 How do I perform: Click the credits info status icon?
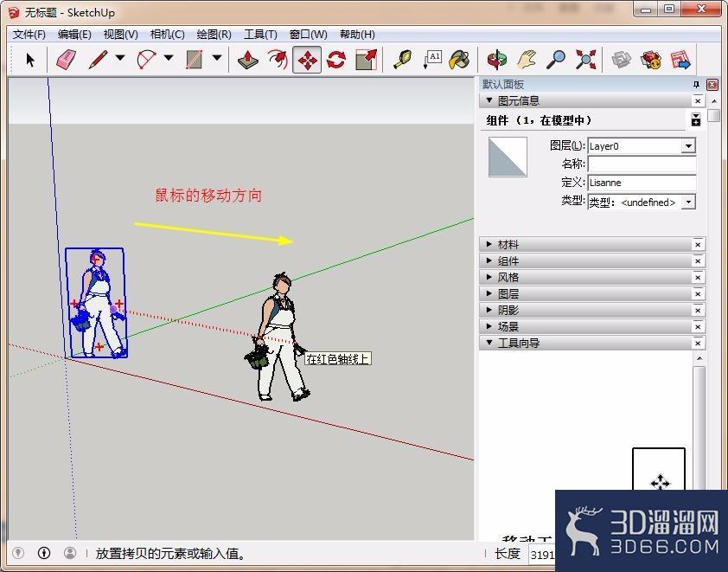coord(44,553)
